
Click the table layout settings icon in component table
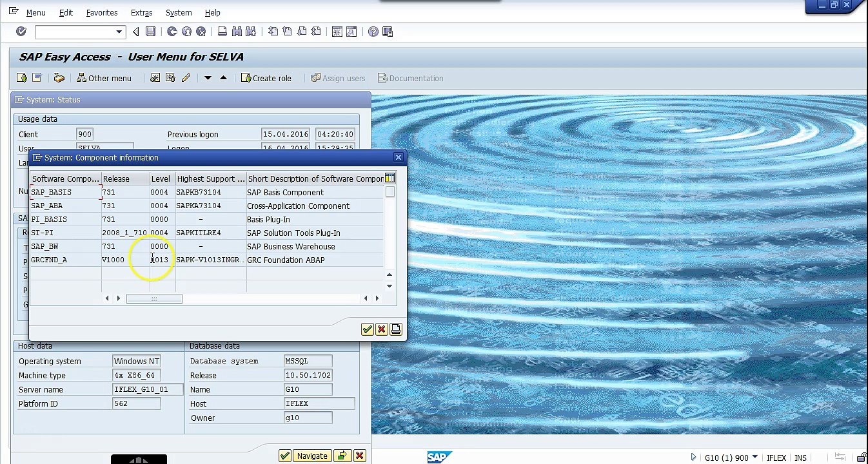click(x=390, y=178)
